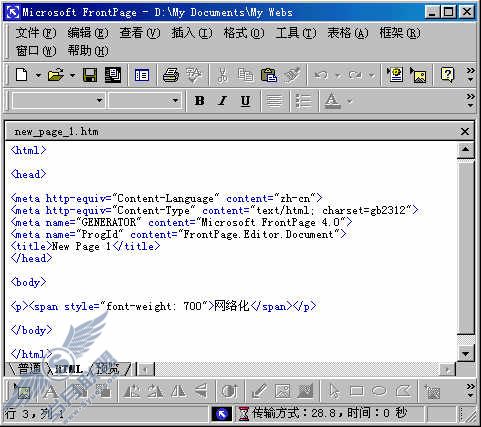Choose the Select arrow pointer tool
The height and width of the screenshot is (427, 481).
pyautogui.click(x=334, y=391)
